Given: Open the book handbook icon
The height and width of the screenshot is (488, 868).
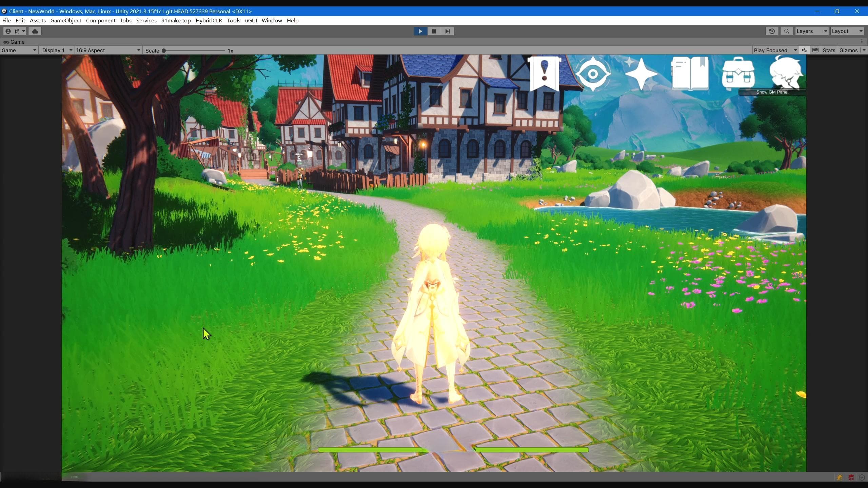Looking at the screenshot, I should 690,74.
